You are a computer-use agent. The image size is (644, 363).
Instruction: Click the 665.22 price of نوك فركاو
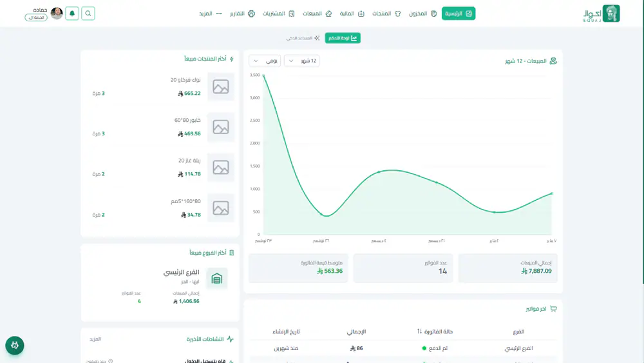(189, 93)
